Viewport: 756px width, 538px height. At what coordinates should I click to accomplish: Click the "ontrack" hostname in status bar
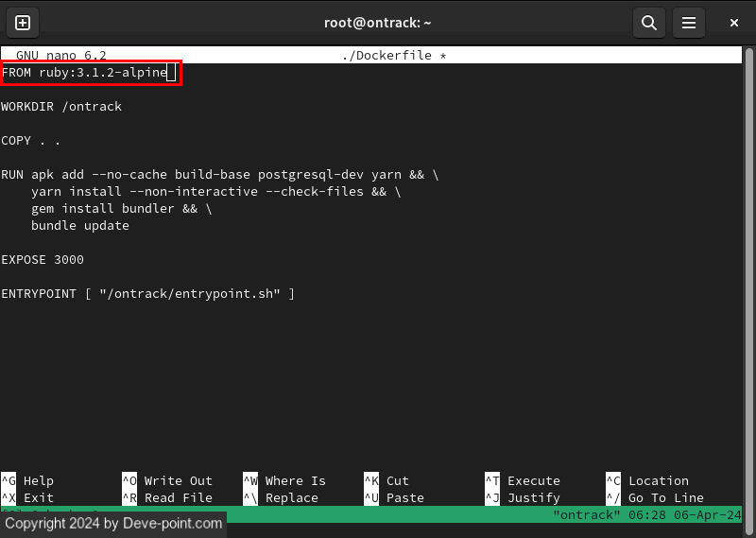click(586, 514)
